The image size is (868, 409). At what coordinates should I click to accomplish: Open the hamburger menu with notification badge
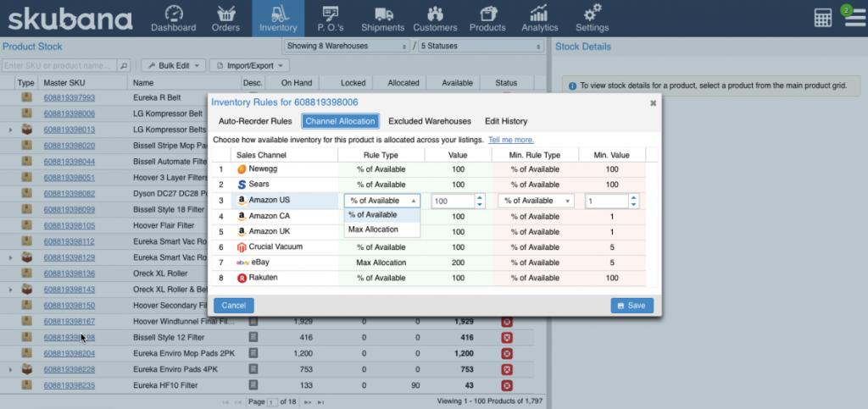click(x=855, y=17)
